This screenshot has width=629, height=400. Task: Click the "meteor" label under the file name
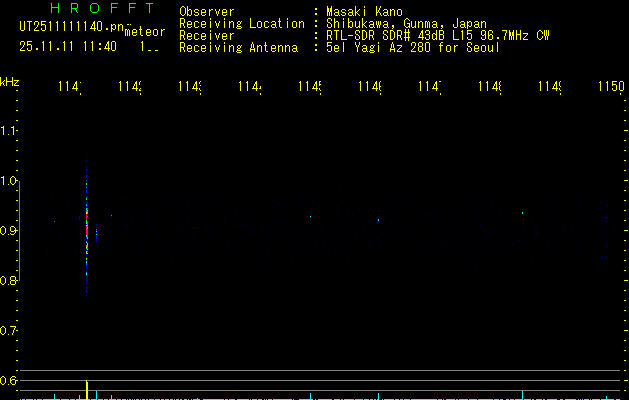145,32
